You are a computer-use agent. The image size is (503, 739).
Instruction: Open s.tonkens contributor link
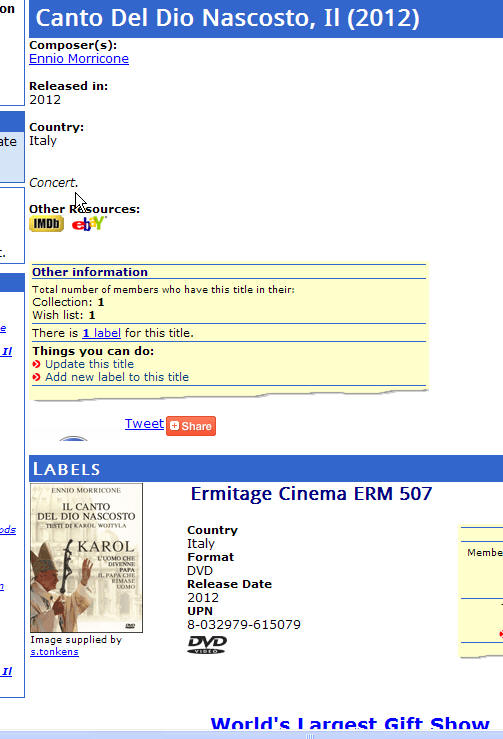click(54, 652)
